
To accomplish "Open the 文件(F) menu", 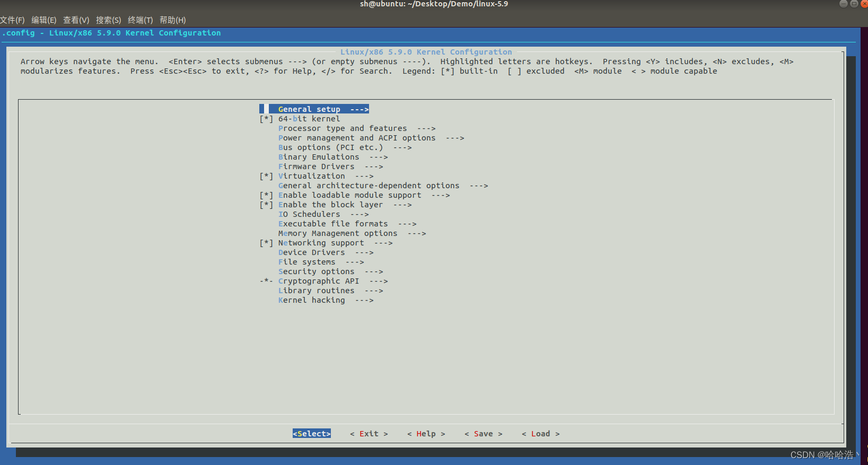I will (12, 20).
